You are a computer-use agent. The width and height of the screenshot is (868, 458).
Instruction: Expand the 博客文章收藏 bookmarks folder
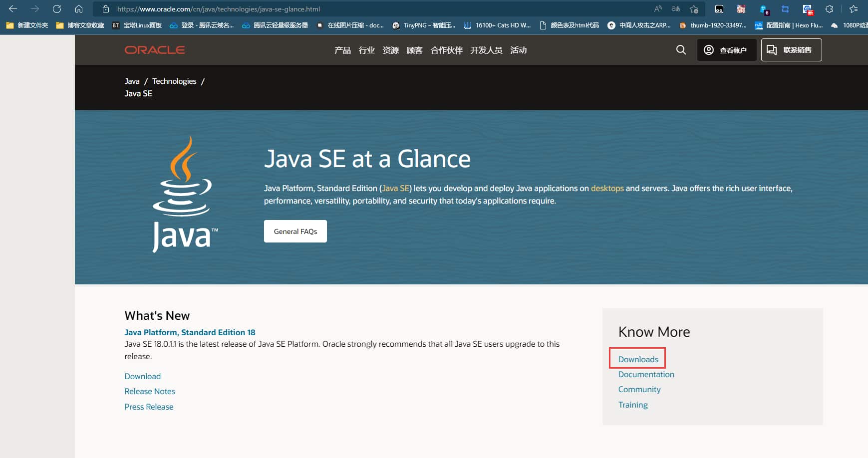pos(80,25)
